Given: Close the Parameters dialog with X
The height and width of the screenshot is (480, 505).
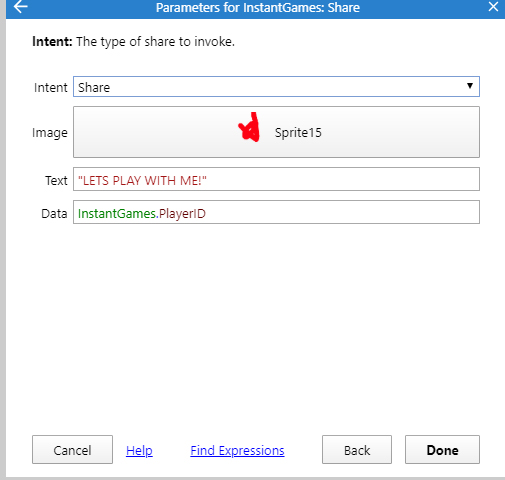Looking at the screenshot, I should click(x=493, y=7).
